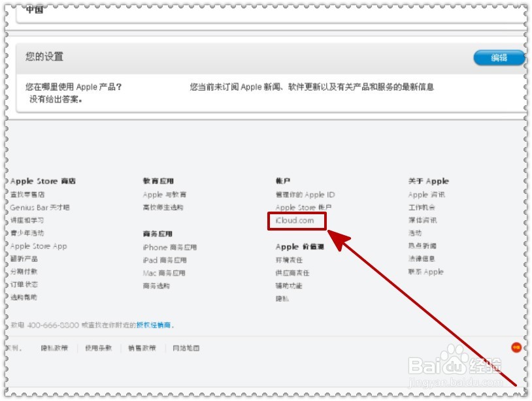The width and height of the screenshot is (532, 401).
Task: Click the round China flag region icon
Action: (516, 347)
